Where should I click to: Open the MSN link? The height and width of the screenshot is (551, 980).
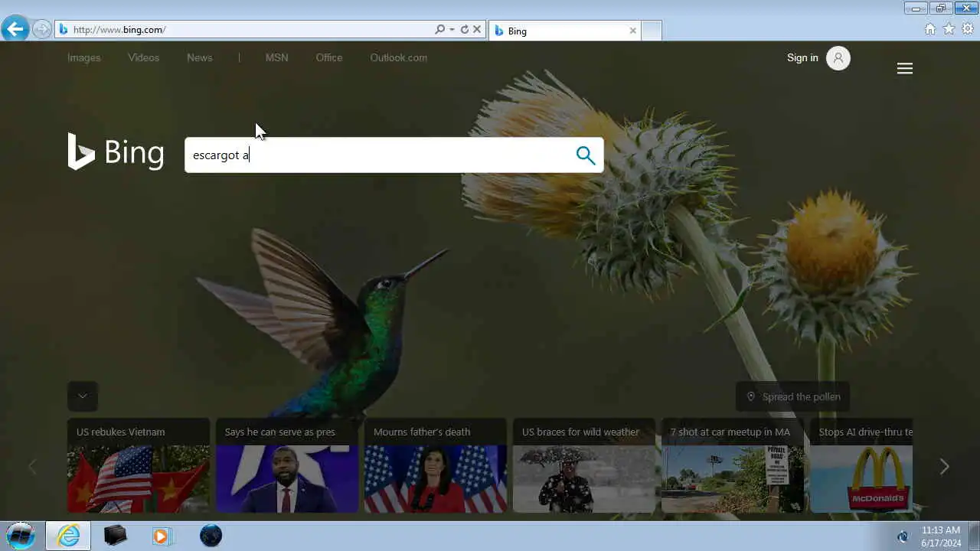pyautogui.click(x=276, y=57)
